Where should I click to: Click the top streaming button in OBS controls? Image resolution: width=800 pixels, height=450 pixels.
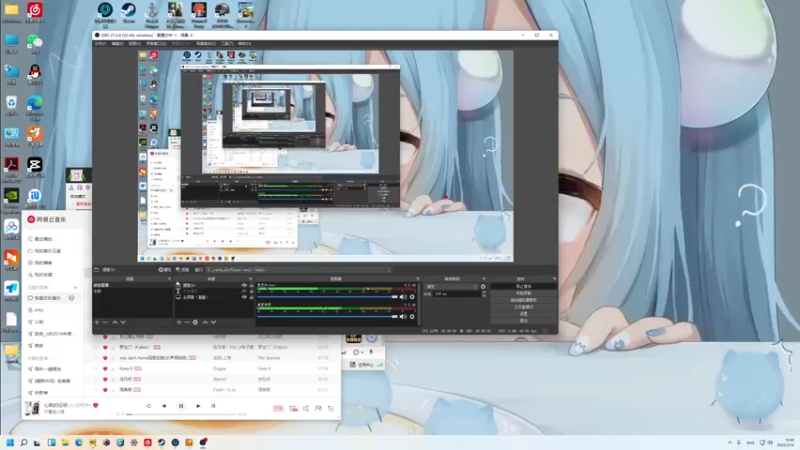(523, 287)
